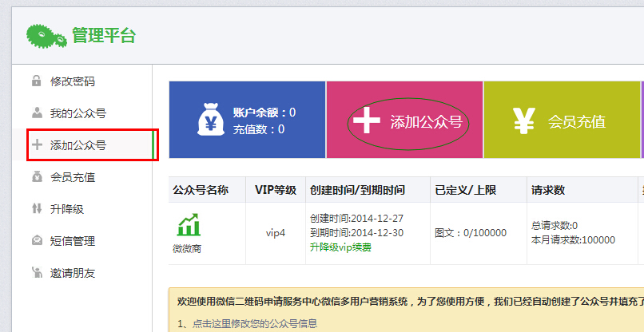Click the 创建时间:2014-12-27 text
The height and width of the screenshot is (332, 644).
tap(357, 218)
